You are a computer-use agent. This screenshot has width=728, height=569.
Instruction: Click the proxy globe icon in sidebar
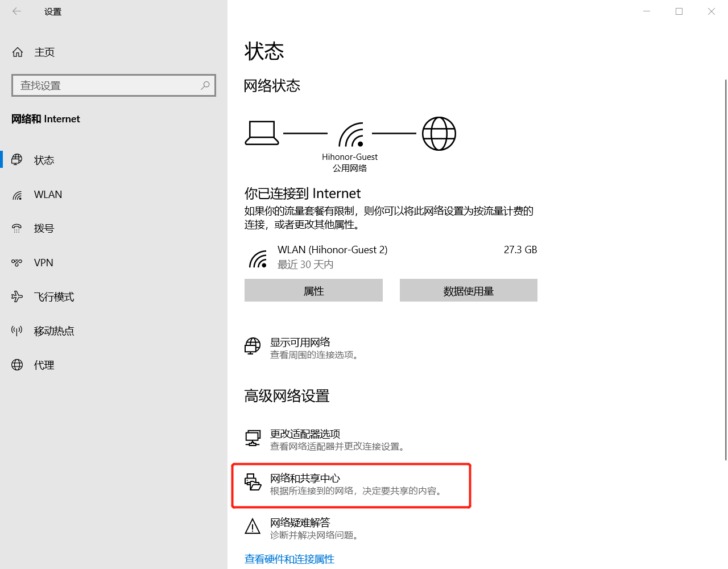pos(17,365)
